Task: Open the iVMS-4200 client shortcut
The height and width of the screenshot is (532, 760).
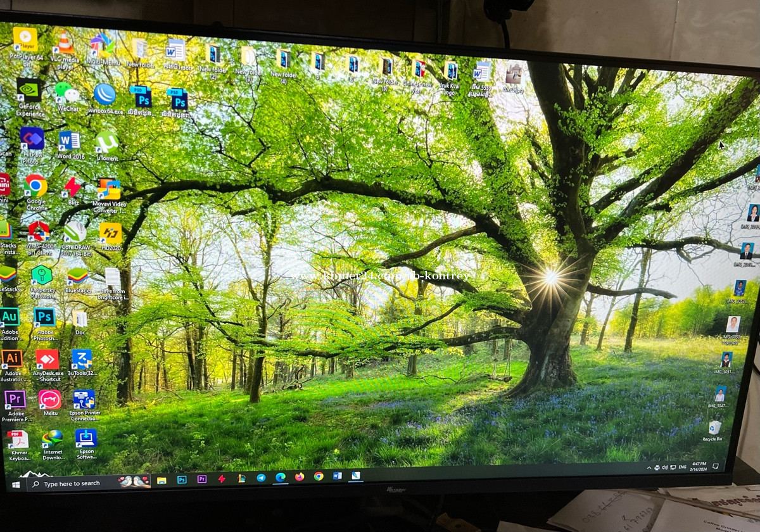Action: (39, 239)
